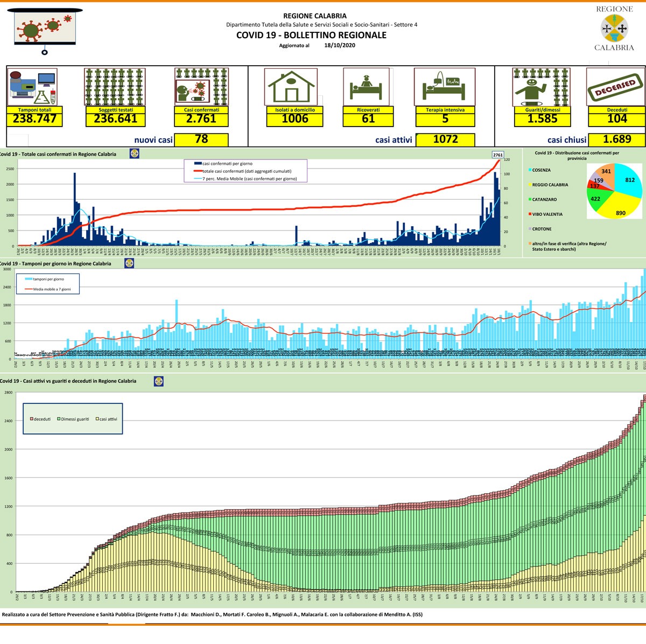Click the casi attivi legend entry
Image resolution: width=646 pixels, height=644 pixels.
[106, 419]
